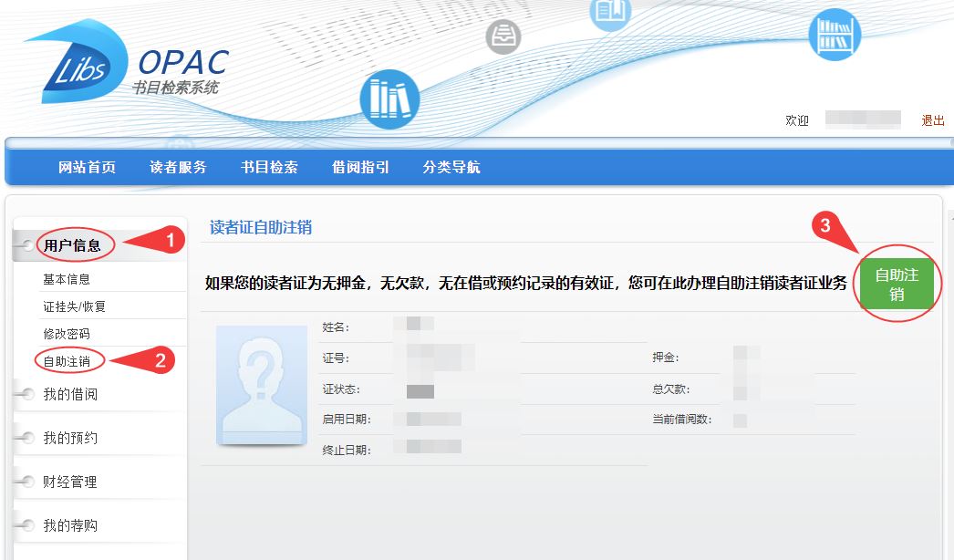Open 网站首页 in navigation bar
Screen dimensions: 954x560
point(88,167)
